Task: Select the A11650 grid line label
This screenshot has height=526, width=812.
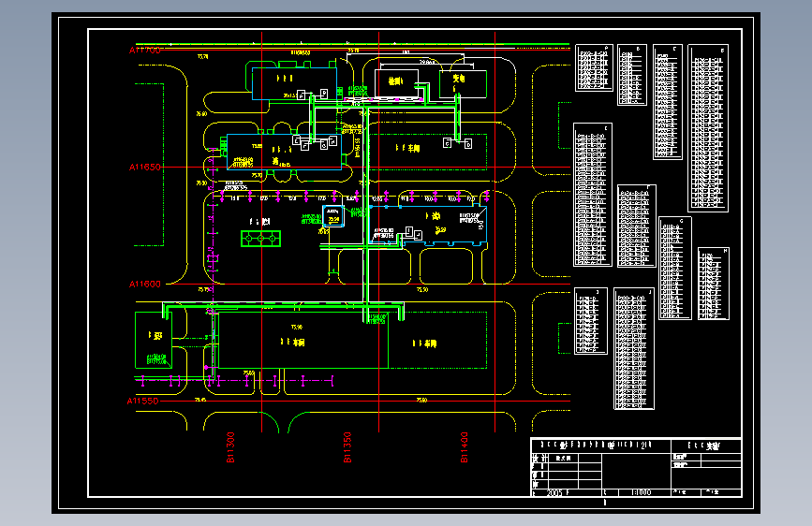Action: (145, 168)
